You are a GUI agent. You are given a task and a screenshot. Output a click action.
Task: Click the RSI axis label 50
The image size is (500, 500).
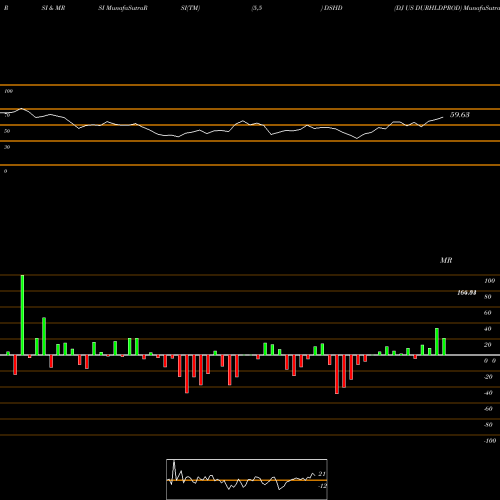click(x=7, y=131)
